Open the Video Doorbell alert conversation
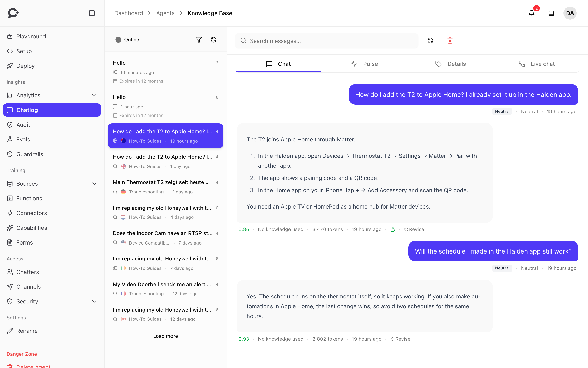The image size is (588, 368). click(x=165, y=289)
